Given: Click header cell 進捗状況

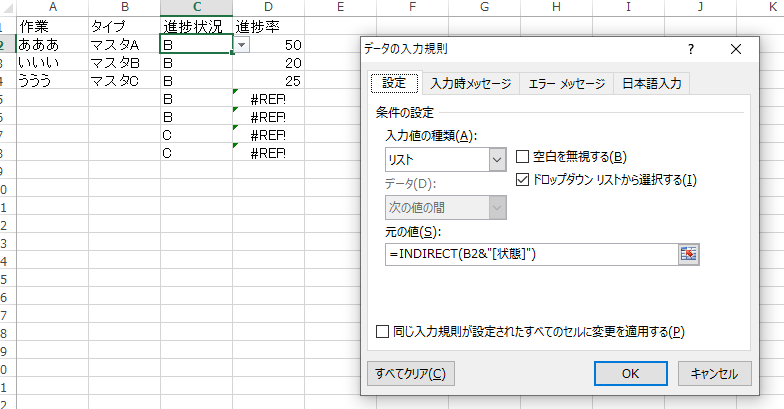Looking at the screenshot, I should tap(196, 26).
